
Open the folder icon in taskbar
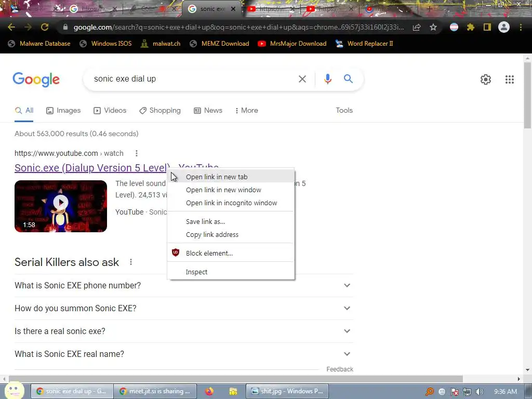[233, 391]
